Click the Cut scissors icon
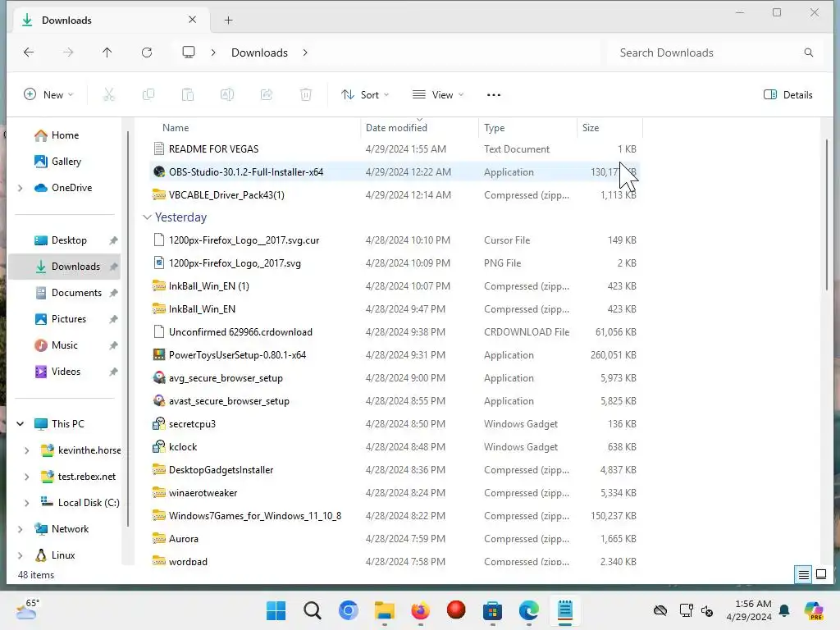This screenshot has height=630, width=840. tap(109, 95)
